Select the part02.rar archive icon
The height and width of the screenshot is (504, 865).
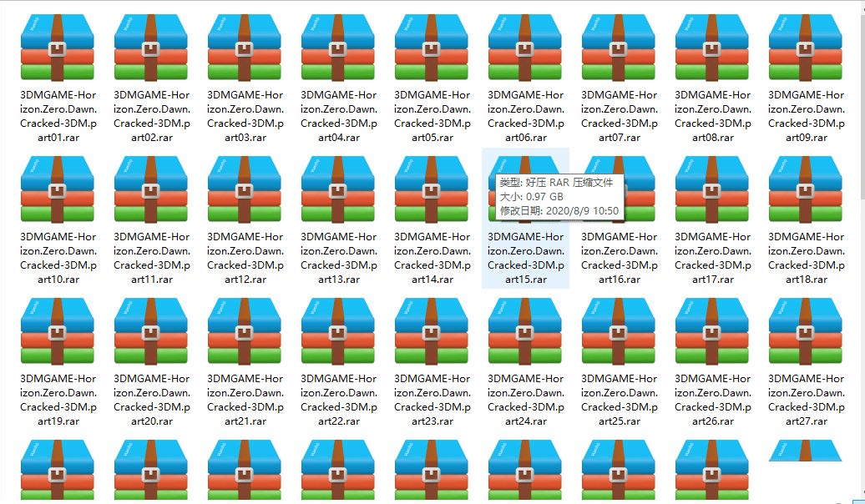pyautogui.click(x=150, y=48)
